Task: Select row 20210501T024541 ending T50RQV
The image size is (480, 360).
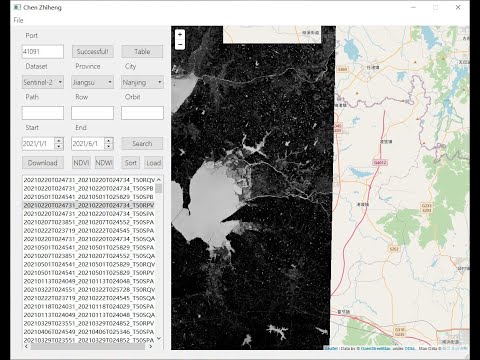Action: 89,264
